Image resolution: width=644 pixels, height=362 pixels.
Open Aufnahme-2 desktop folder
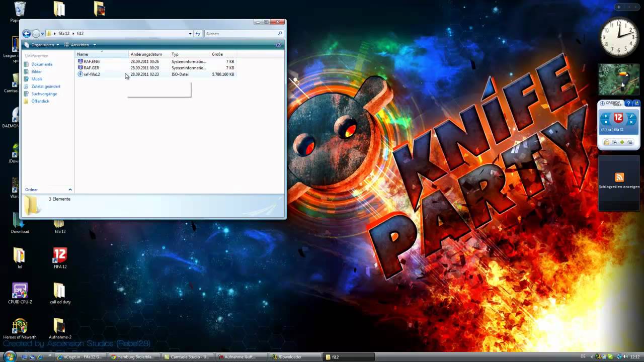(x=60, y=328)
